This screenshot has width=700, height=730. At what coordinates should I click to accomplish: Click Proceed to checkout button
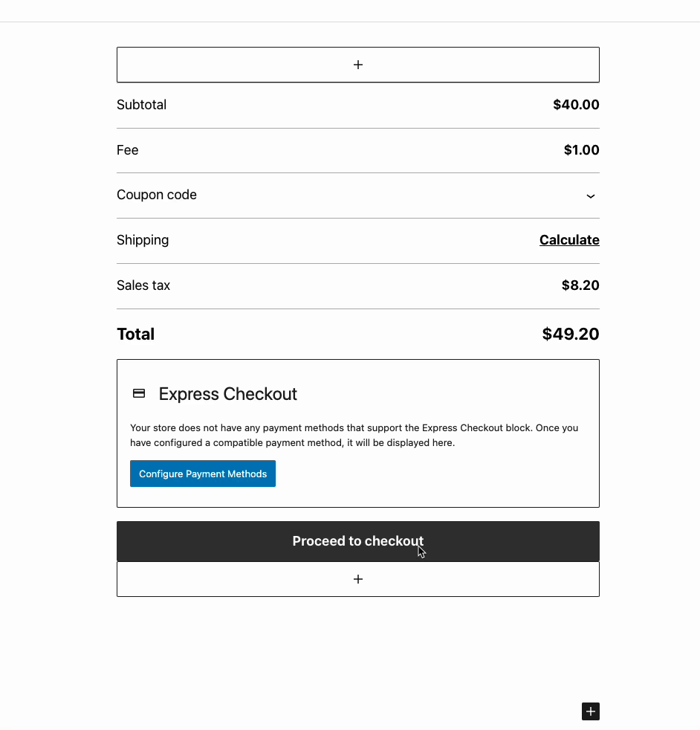pos(357,541)
